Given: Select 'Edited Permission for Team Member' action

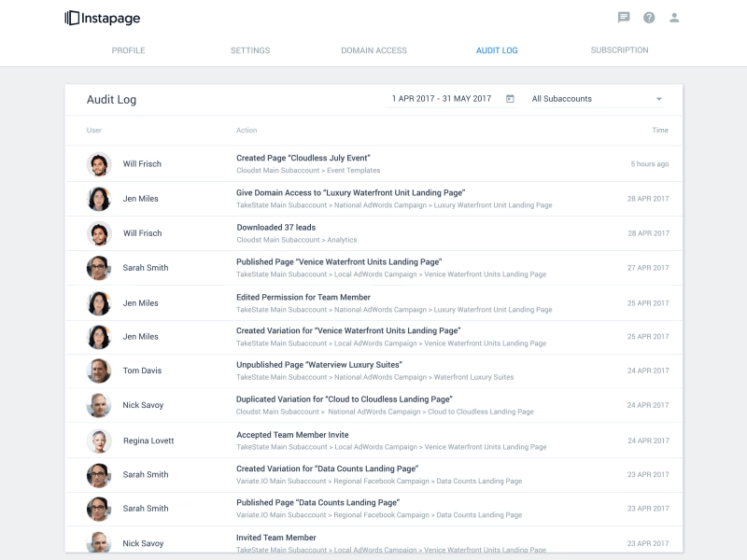Looking at the screenshot, I should [303, 297].
